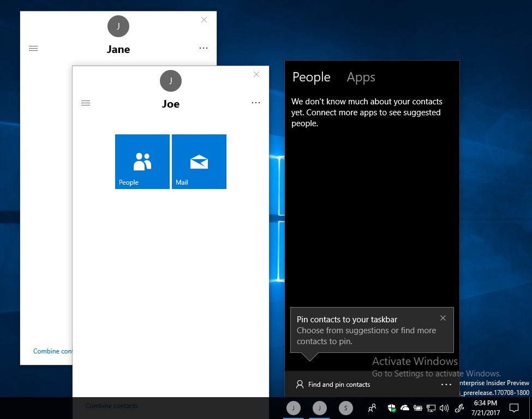Click the Joe contact name heading

point(171,104)
